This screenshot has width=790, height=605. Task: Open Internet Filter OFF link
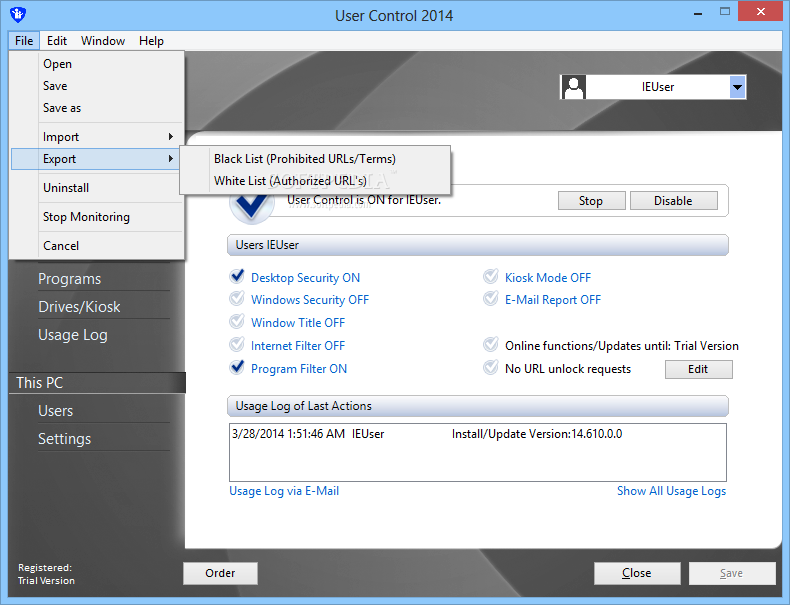point(298,346)
